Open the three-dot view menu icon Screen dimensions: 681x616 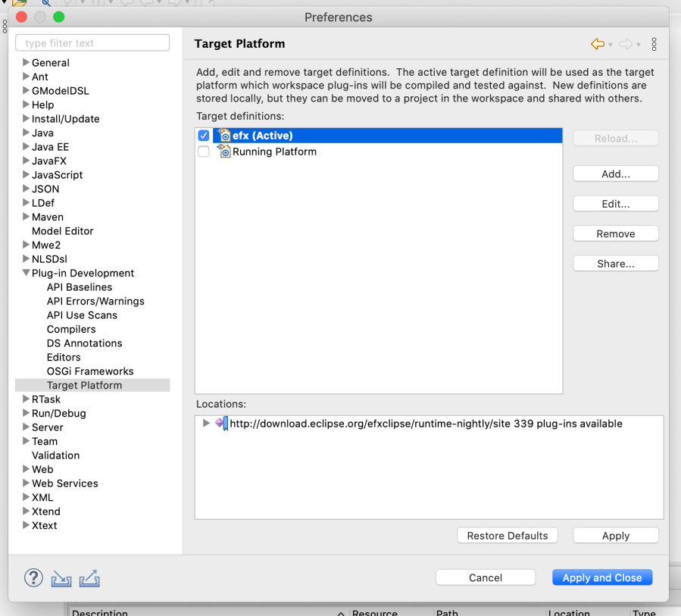click(x=654, y=45)
